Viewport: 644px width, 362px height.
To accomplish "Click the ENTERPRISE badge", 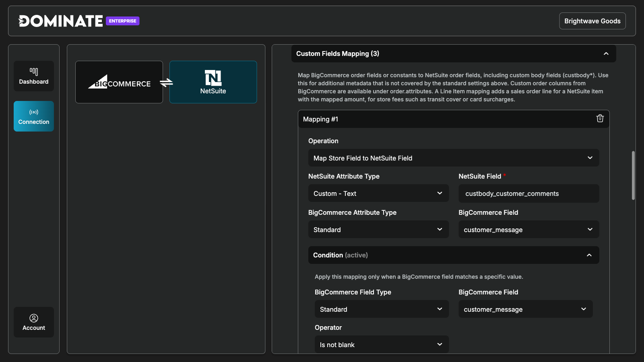I will point(123,21).
